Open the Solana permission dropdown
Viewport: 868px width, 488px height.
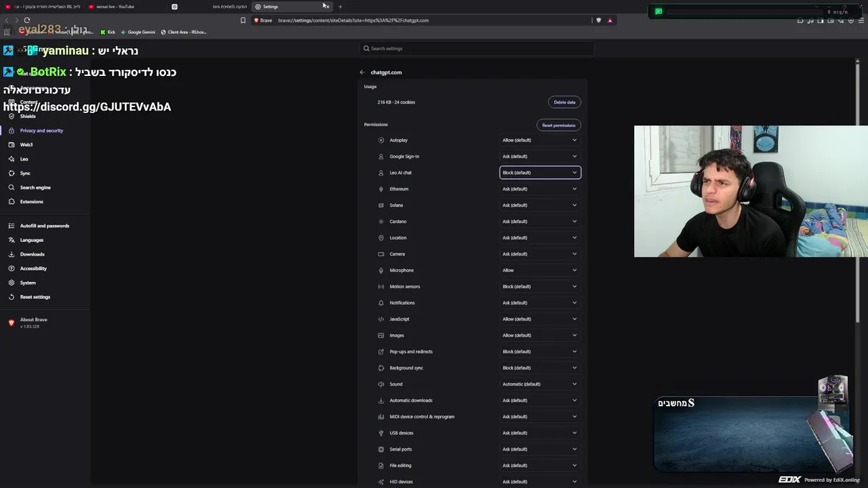(x=540, y=205)
